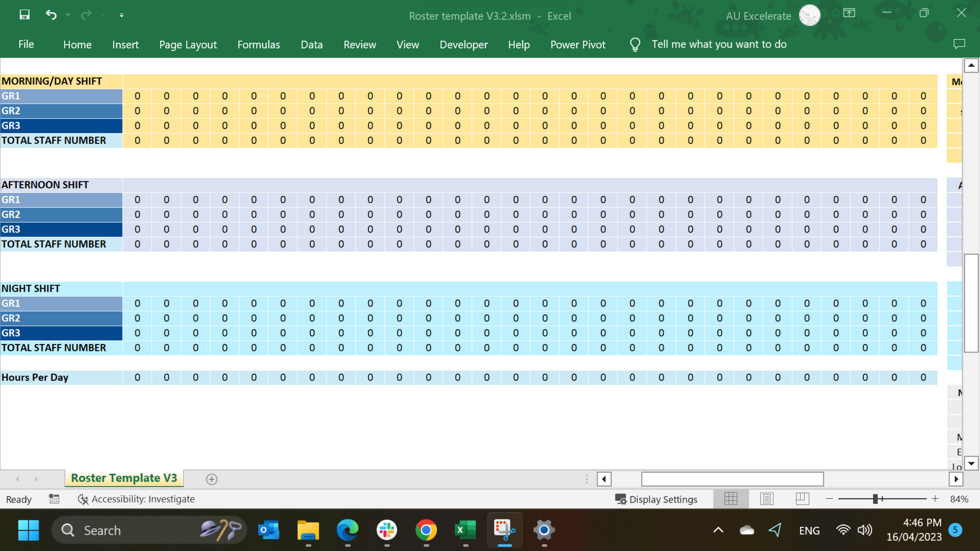
Task: Click the macro recording status bar icon
Action: pyautogui.click(x=54, y=499)
